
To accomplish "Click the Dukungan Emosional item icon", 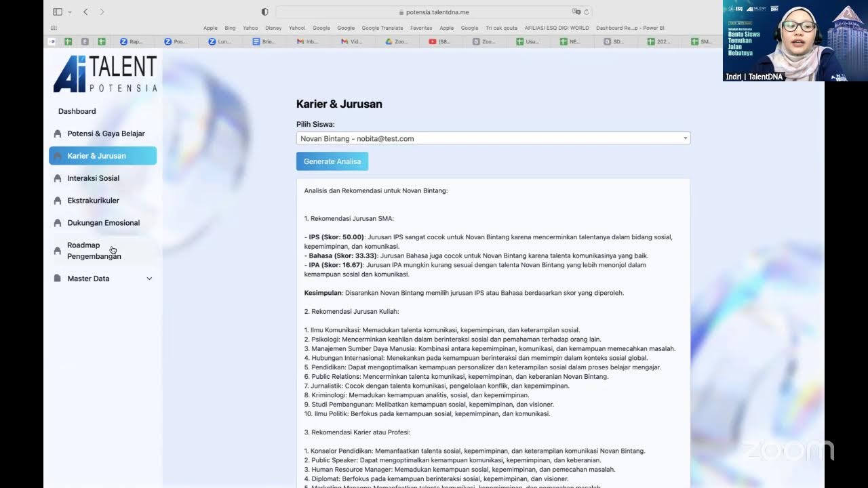I will (57, 223).
